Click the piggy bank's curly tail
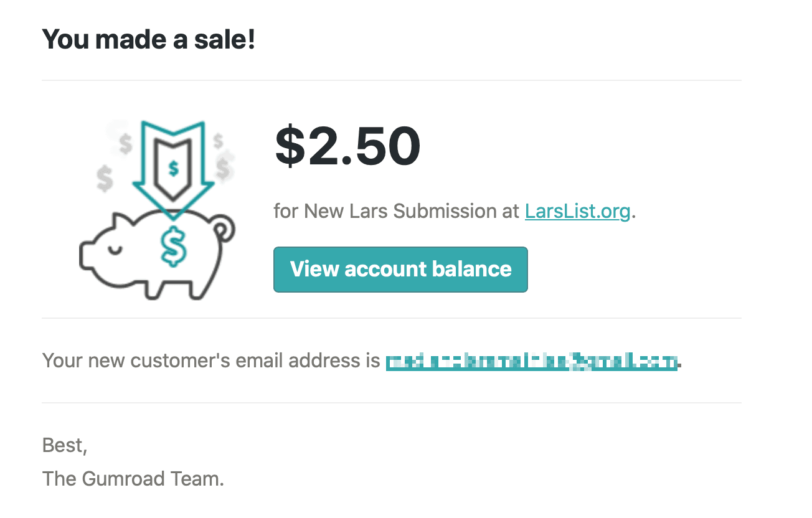The height and width of the screenshot is (518, 812). tap(225, 229)
